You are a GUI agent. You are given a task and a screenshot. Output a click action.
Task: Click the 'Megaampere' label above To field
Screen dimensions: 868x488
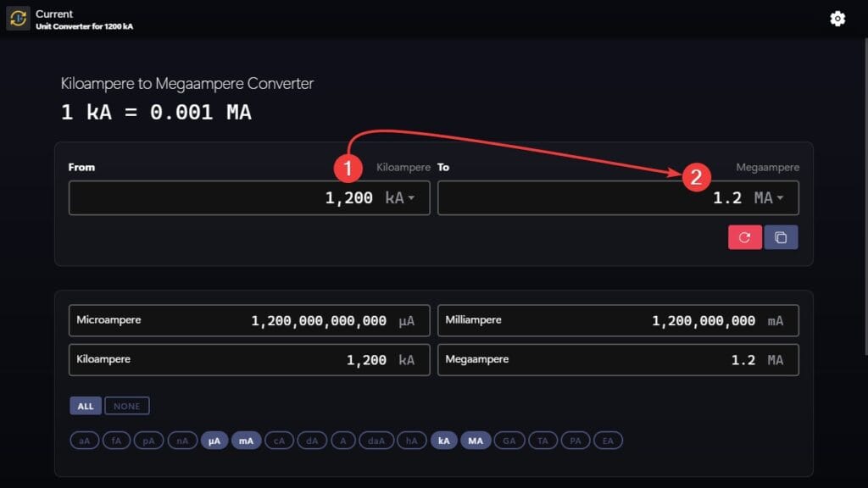(767, 167)
